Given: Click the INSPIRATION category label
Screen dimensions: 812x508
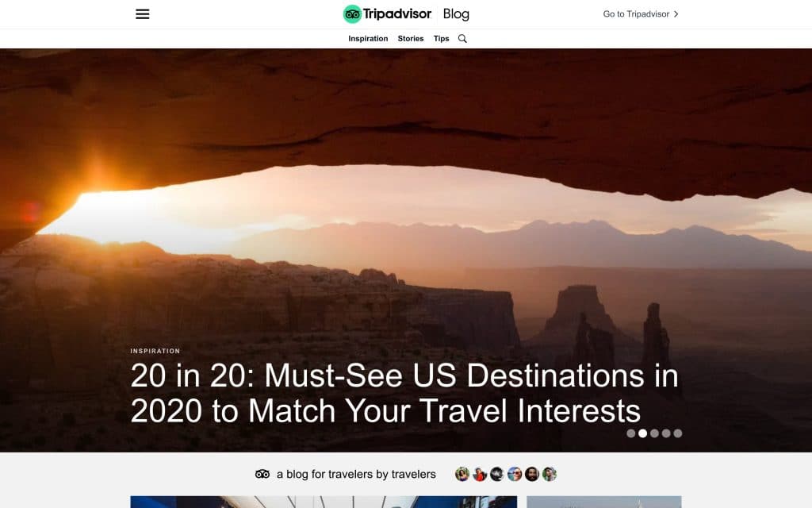Looking at the screenshot, I should pos(155,351).
